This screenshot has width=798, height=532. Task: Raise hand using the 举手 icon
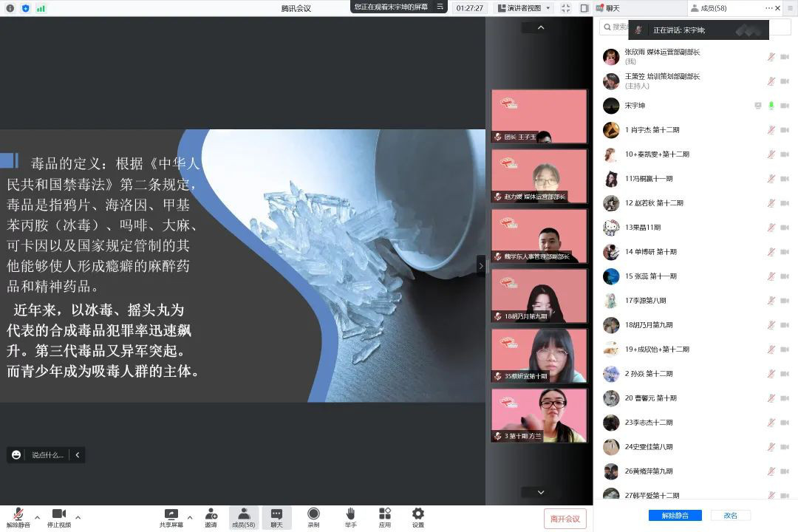(x=350, y=514)
